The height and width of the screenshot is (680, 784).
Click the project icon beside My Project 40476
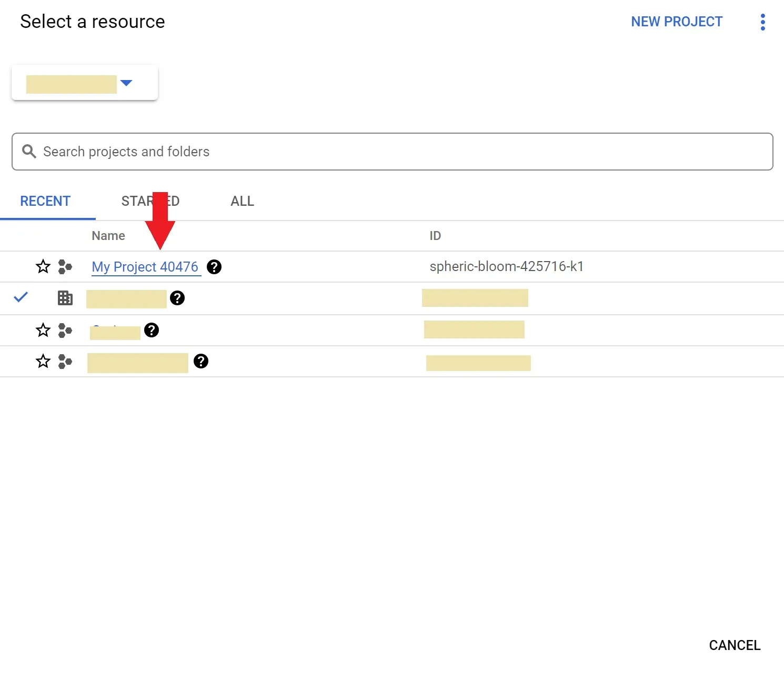click(x=65, y=267)
